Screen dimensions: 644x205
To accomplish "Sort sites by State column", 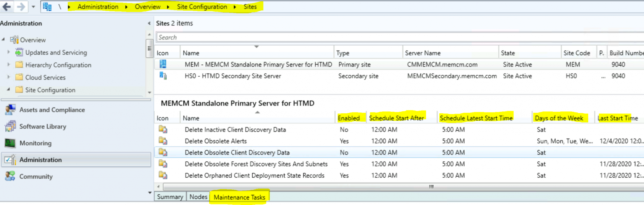I will (x=530, y=53).
